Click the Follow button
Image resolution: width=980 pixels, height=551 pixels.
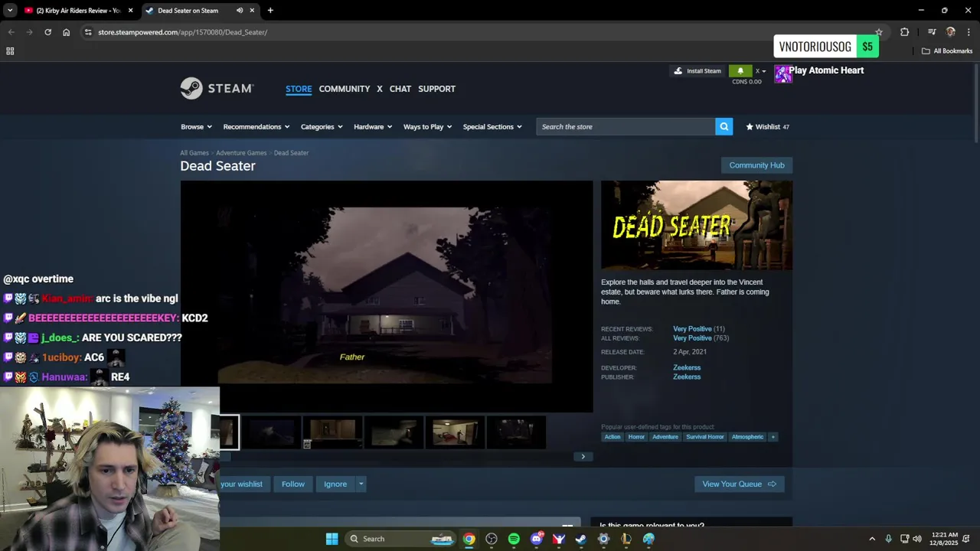293,484
